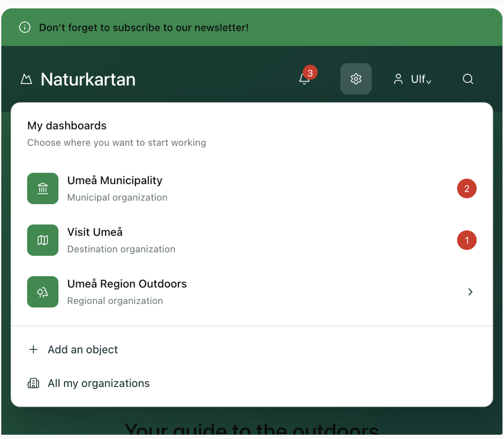The height and width of the screenshot is (439, 504).
Task: Click the newsletter subscription banner text
Action: click(x=144, y=28)
